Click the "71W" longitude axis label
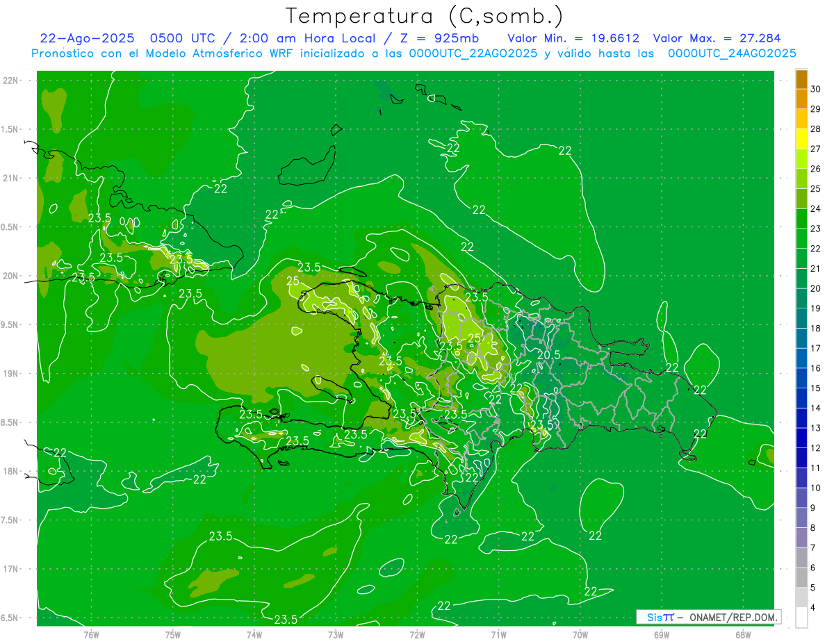Screen dimensions: 834x644 tap(498, 634)
